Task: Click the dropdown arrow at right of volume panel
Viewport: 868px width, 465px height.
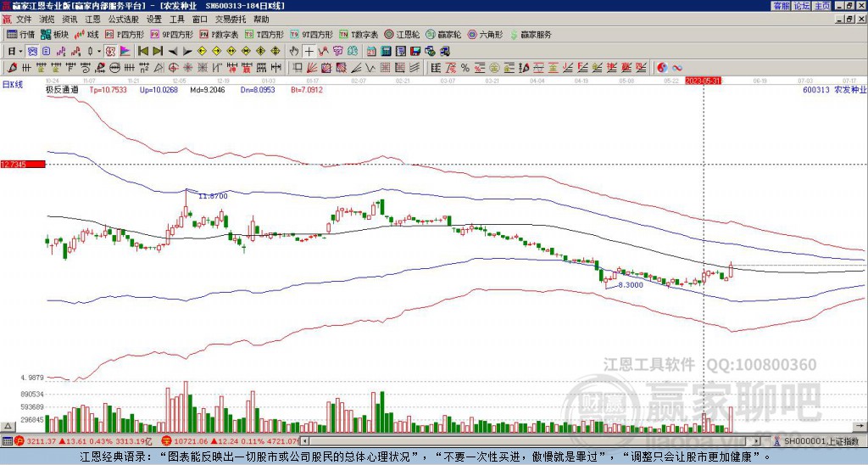Action: (x=860, y=426)
